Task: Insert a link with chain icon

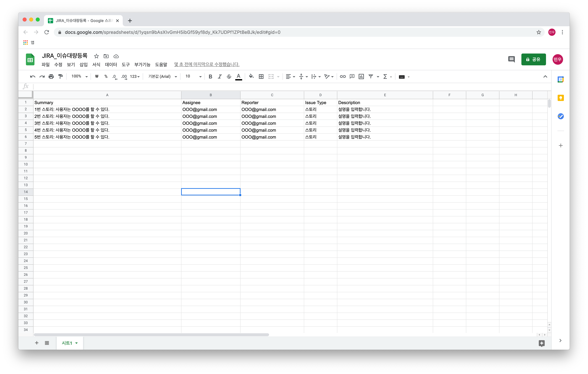Action: coord(343,77)
